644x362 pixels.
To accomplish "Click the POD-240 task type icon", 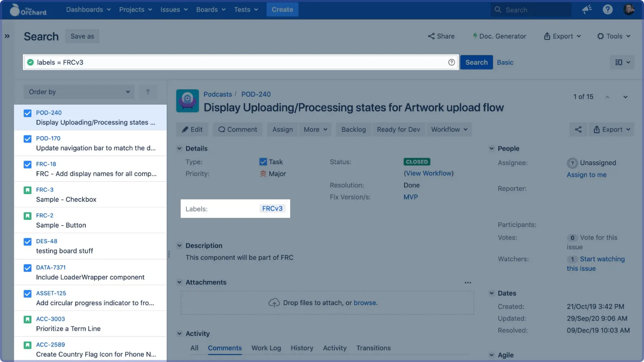I will (x=28, y=113).
